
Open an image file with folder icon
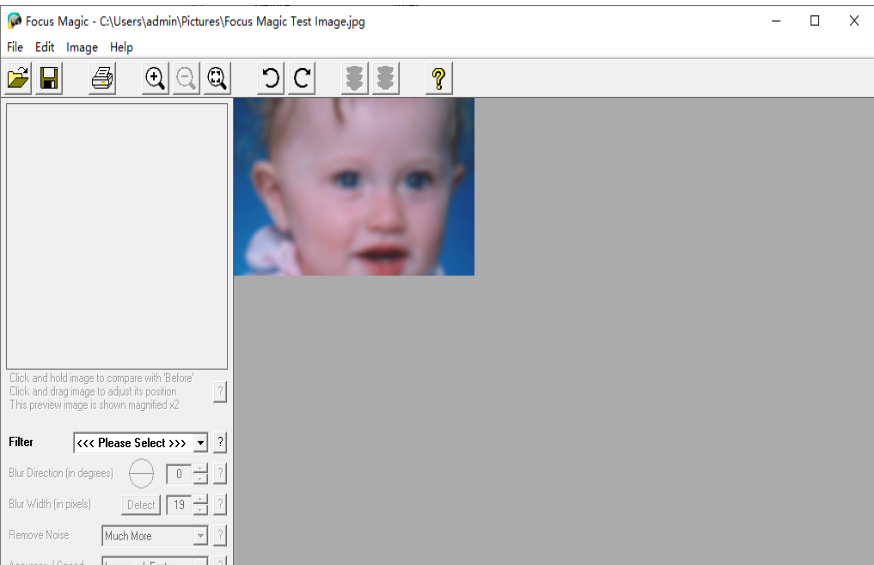pyautogui.click(x=18, y=78)
